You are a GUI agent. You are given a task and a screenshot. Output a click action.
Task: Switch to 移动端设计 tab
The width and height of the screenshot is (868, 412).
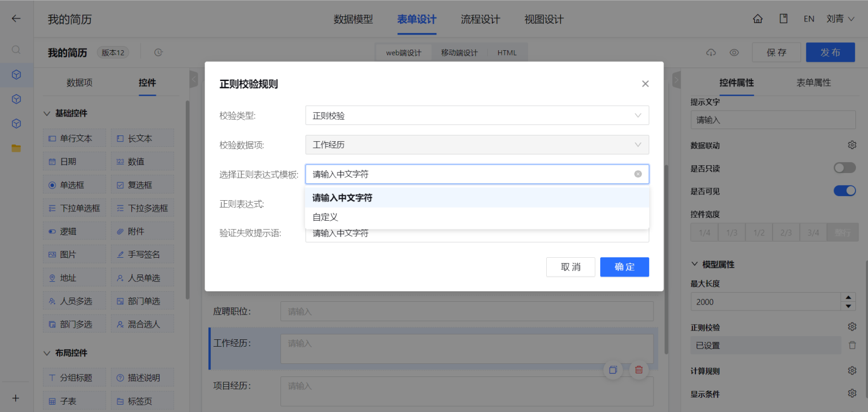(x=459, y=52)
